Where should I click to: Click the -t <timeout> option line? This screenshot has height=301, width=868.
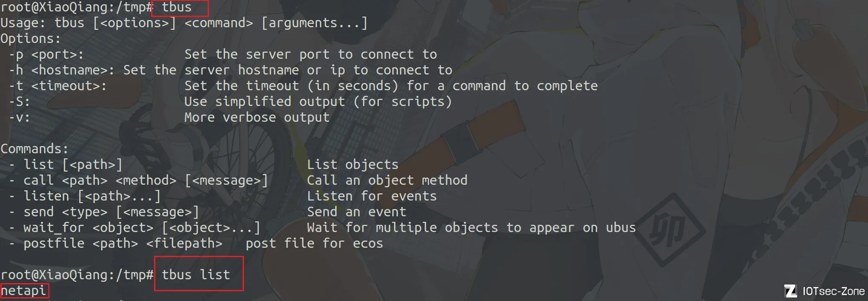[x=303, y=86]
